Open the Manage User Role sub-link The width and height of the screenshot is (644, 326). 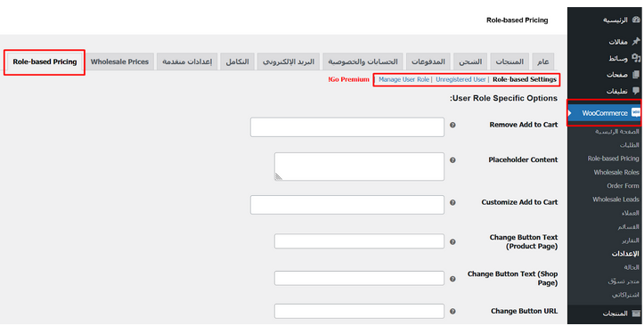click(404, 79)
